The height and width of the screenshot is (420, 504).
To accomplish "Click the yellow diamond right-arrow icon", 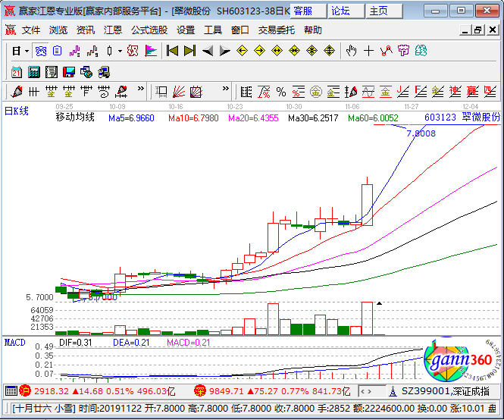I will tap(259, 51).
